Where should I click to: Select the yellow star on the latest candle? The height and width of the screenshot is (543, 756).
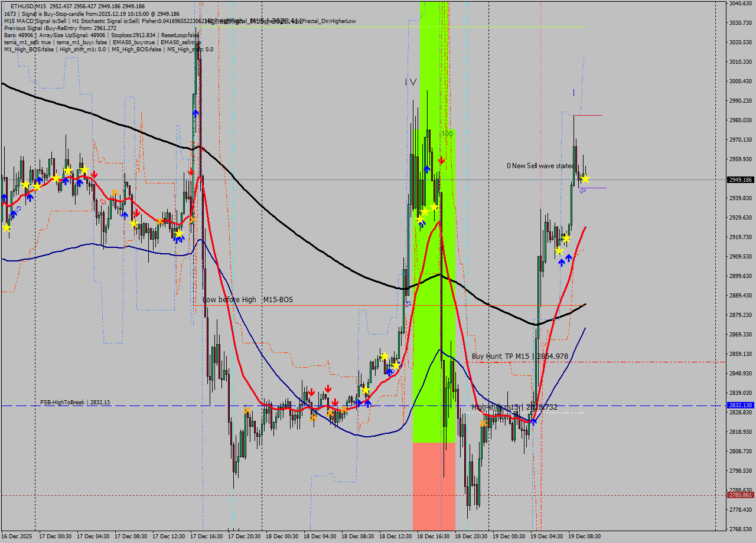tap(585, 179)
